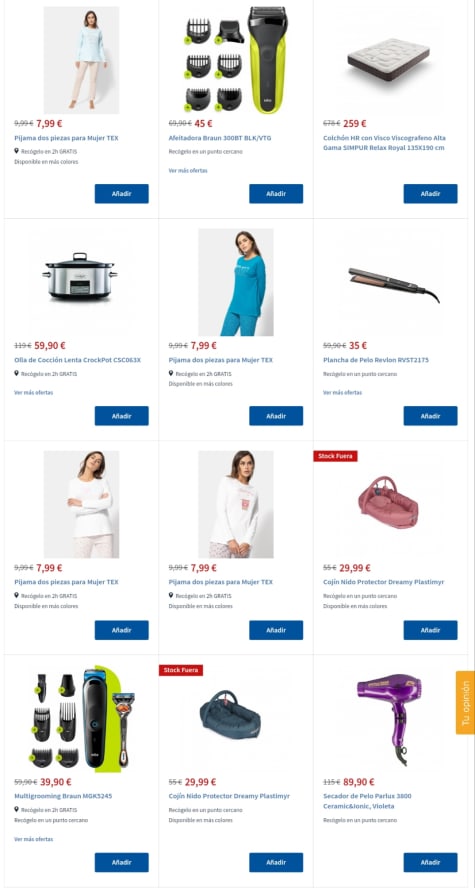Open 'Ver más ofertas' under CrockPot cooker
This screenshot has width=475, height=888.
click(33, 392)
